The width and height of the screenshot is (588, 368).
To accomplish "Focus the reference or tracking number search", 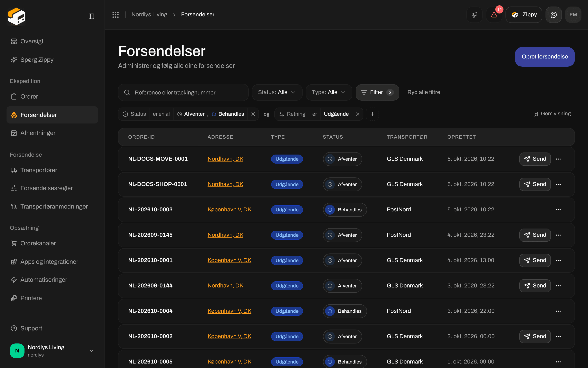I will click(183, 92).
